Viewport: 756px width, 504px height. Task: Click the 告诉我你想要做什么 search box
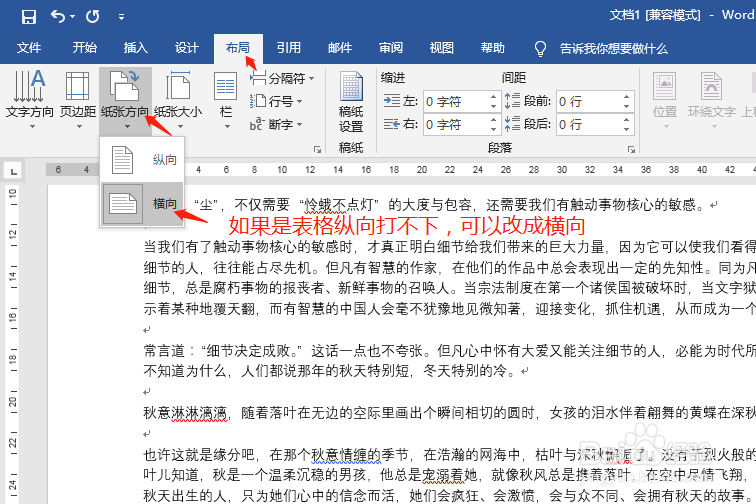[x=613, y=49]
